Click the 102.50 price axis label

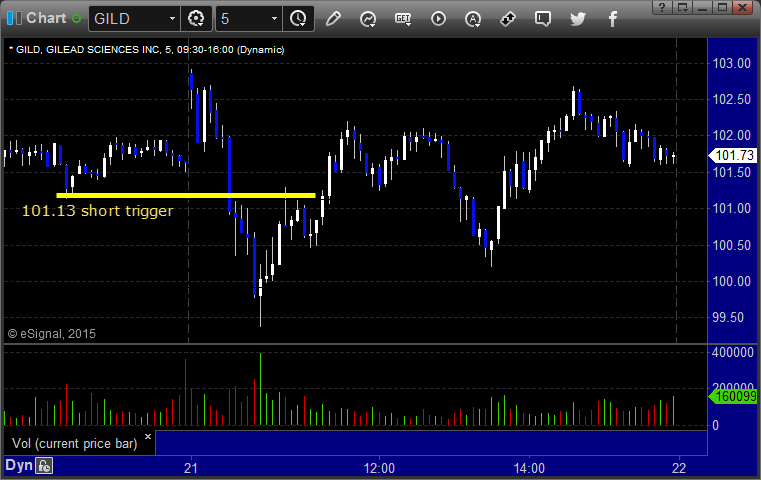tap(731, 99)
